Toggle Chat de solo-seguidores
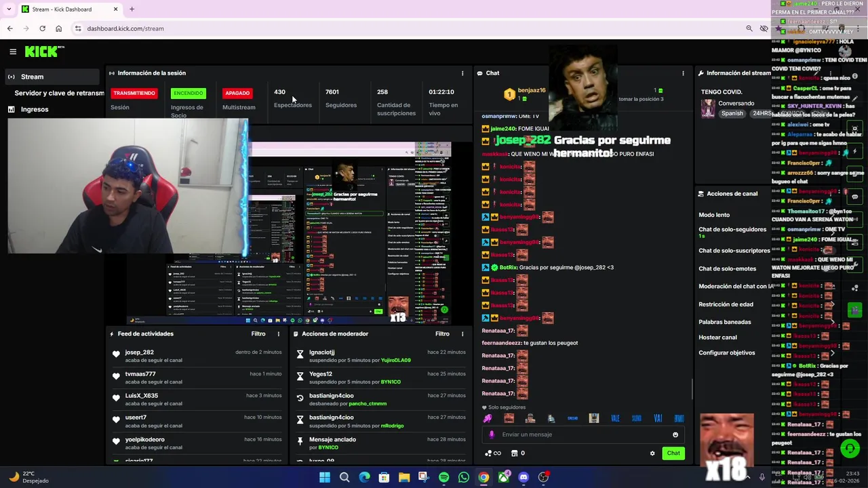The width and height of the screenshot is (868, 488). (732, 230)
